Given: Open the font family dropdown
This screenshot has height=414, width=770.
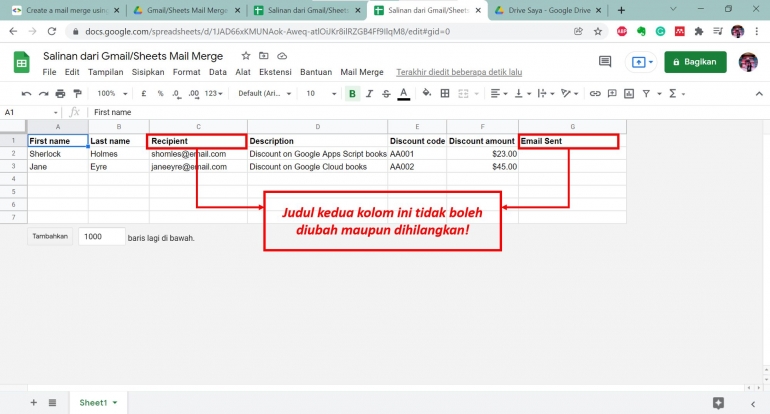Looking at the screenshot, I should click(x=265, y=93).
